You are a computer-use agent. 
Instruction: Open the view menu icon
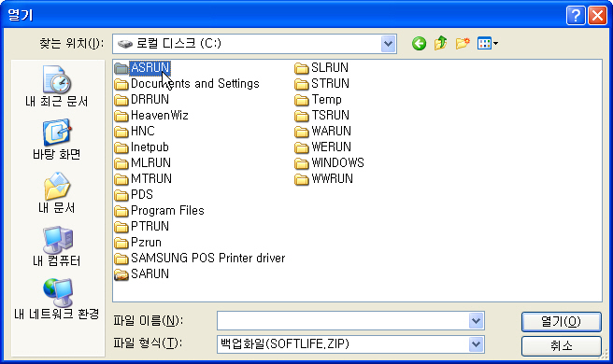click(x=487, y=43)
